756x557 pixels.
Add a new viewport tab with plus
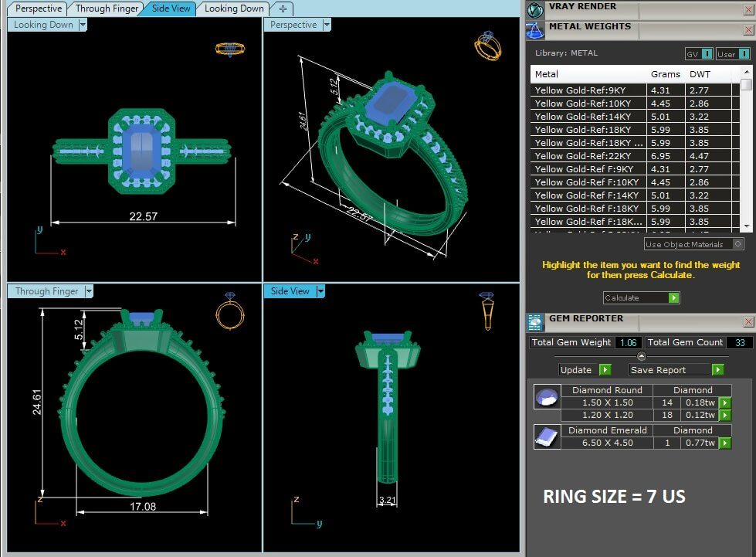pos(283,8)
